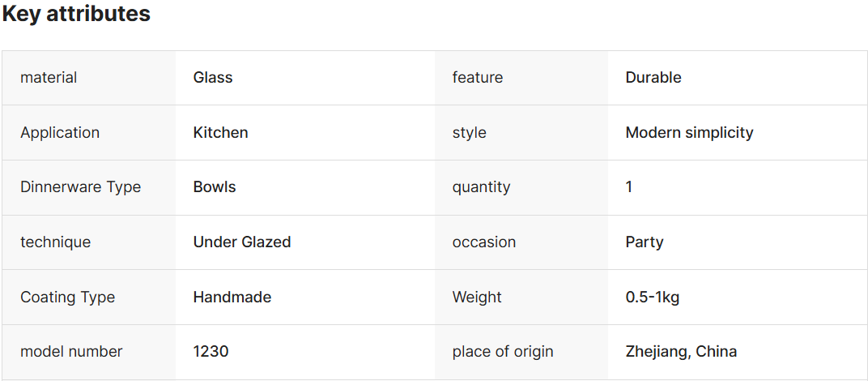This screenshot has height=381, width=868.
Task: Click the Bowls dinnerware value
Action: coord(215,187)
